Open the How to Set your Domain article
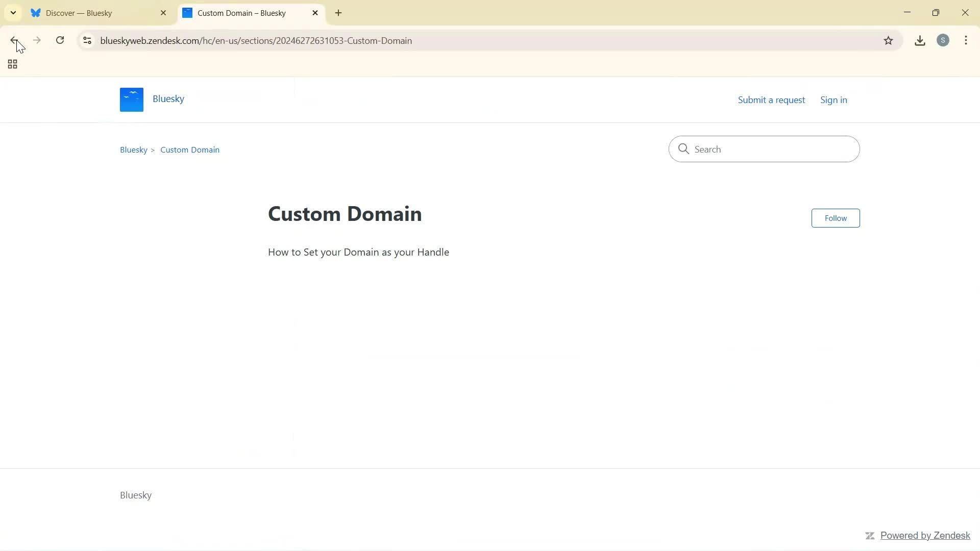Screen dimensions: 980x551 [358, 252]
